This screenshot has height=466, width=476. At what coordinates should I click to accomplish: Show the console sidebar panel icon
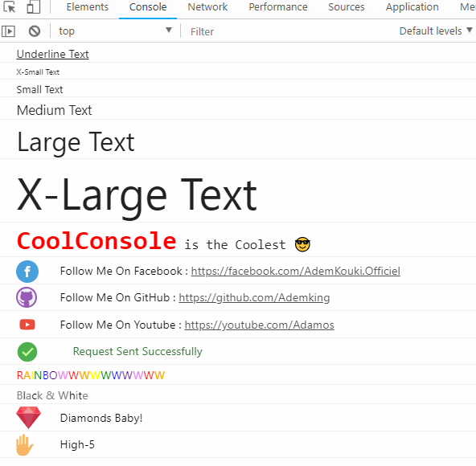8,31
